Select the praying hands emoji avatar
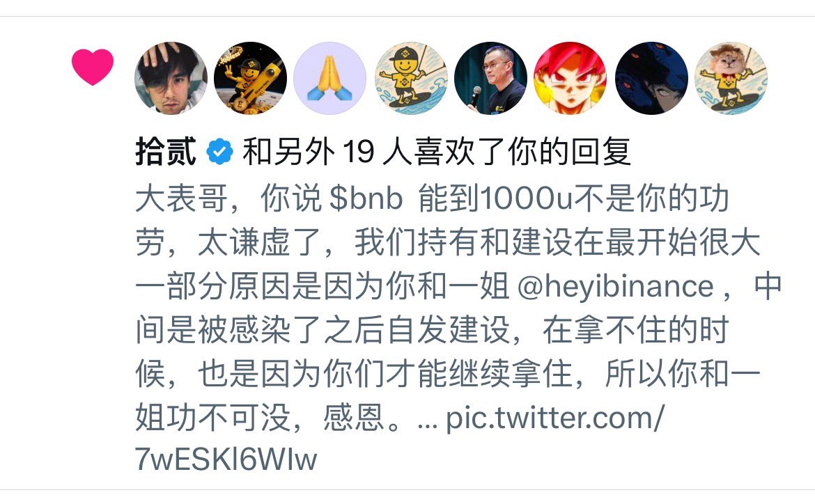This screenshot has width=815, height=504. (x=330, y=78)
